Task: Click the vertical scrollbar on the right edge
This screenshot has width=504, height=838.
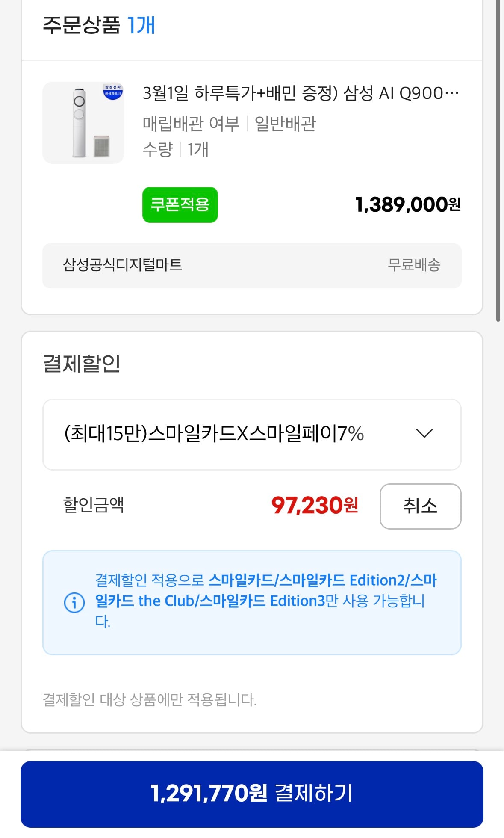Action: point(498,160)
